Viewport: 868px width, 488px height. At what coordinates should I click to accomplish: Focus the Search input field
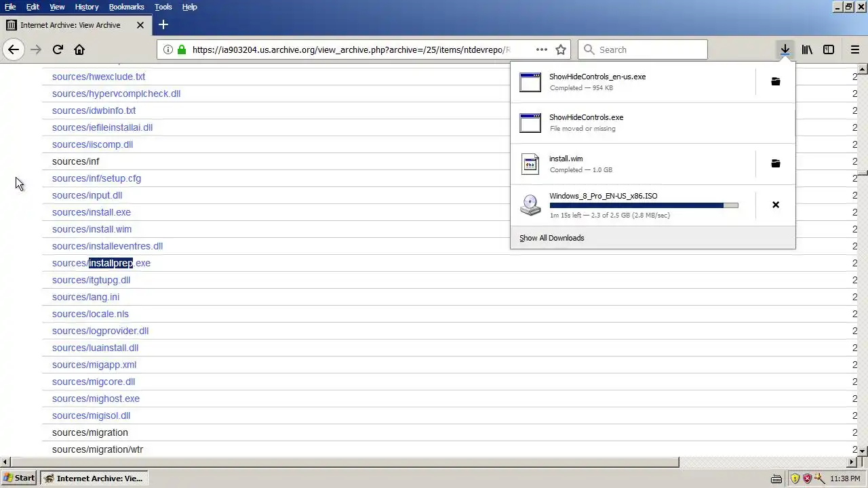point(643,49)
